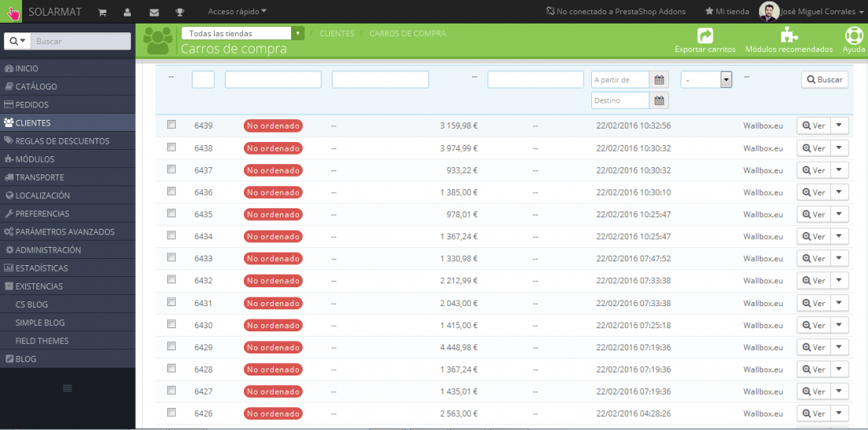The width and height of the screenshot is (868, 430).
Task: View cart 6433 with Ver button
Action: [814, 259]
